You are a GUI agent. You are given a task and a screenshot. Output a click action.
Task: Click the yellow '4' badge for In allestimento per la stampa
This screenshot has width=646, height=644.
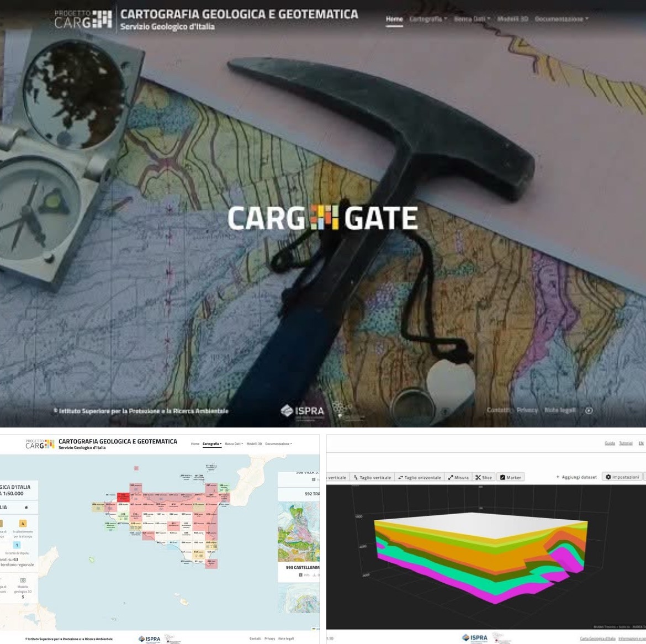[x=23, y=523]
